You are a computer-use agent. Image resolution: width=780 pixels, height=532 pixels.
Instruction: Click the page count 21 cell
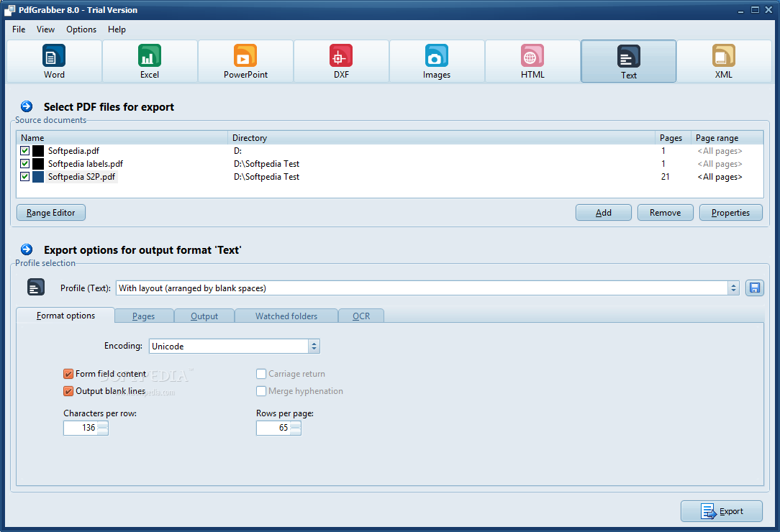click(x=665, y=177)
